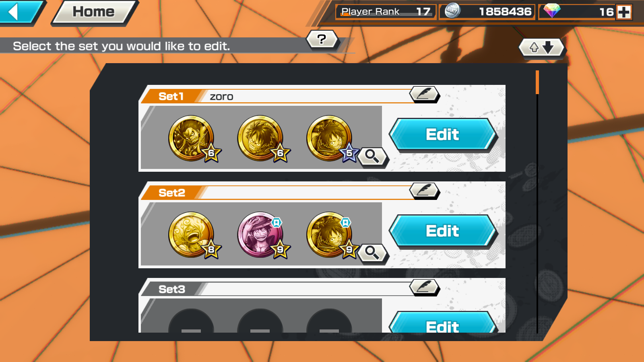644x362 pixels.
Task: Select the first gold 6-star medal in Set1
Action: pos(192,138)
